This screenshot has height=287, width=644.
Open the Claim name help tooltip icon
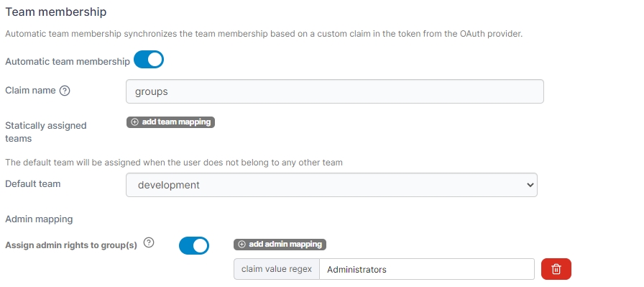pyautogui.click(x=65, y=91)
